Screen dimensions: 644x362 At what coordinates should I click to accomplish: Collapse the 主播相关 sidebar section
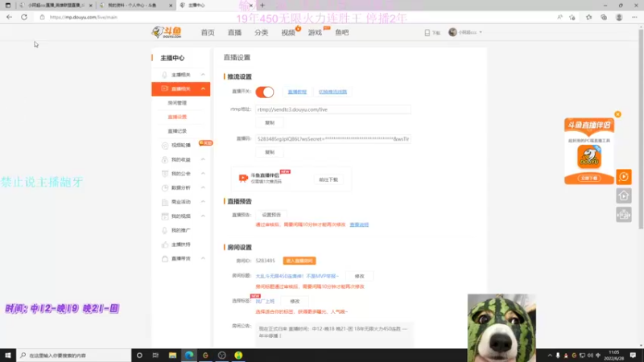(x=203, y=75)
